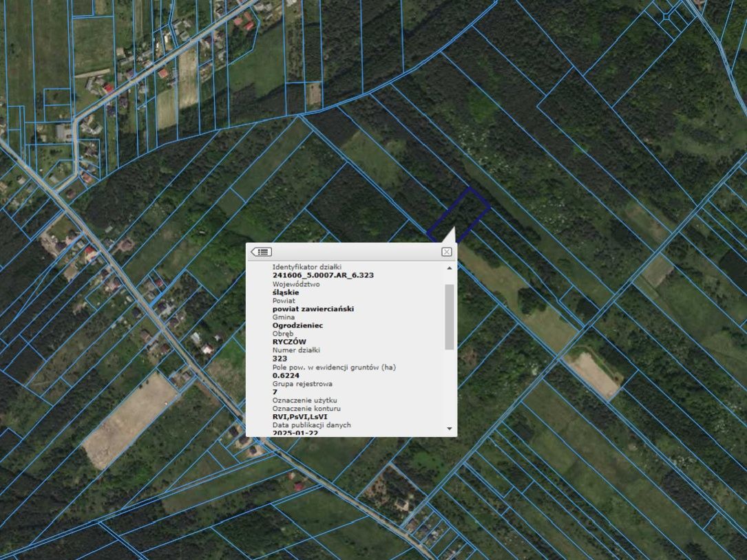Click the parcel identifier 241606_5.0007.AR_6.323
747x560 pixels.
tap(323, 275)
